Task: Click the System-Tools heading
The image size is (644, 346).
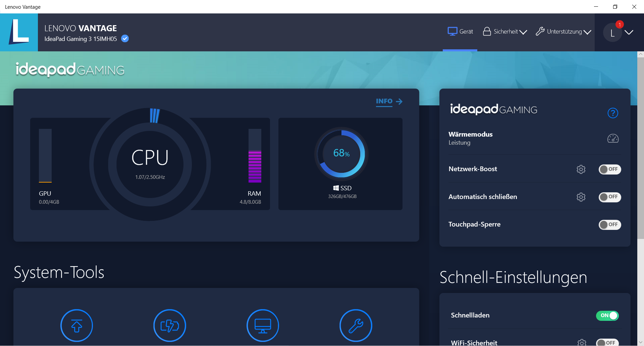Action: (x=59, y=273)
